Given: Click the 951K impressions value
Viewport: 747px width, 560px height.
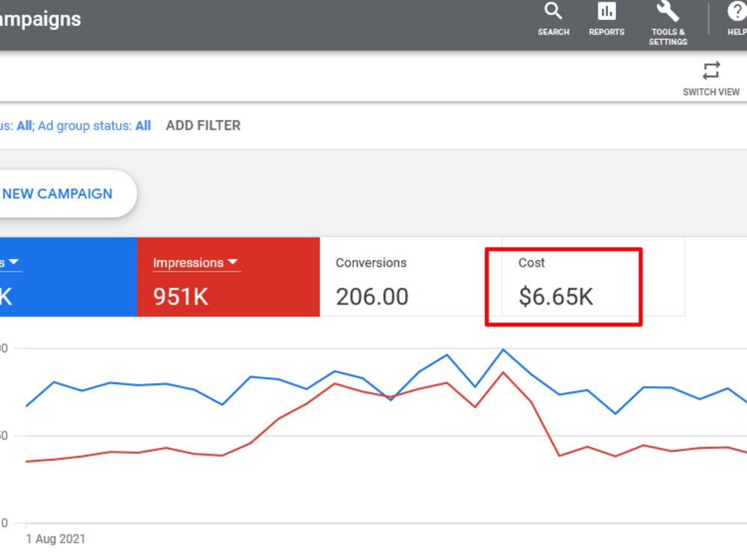Looking at the screenshot, I should click(181, 296).
